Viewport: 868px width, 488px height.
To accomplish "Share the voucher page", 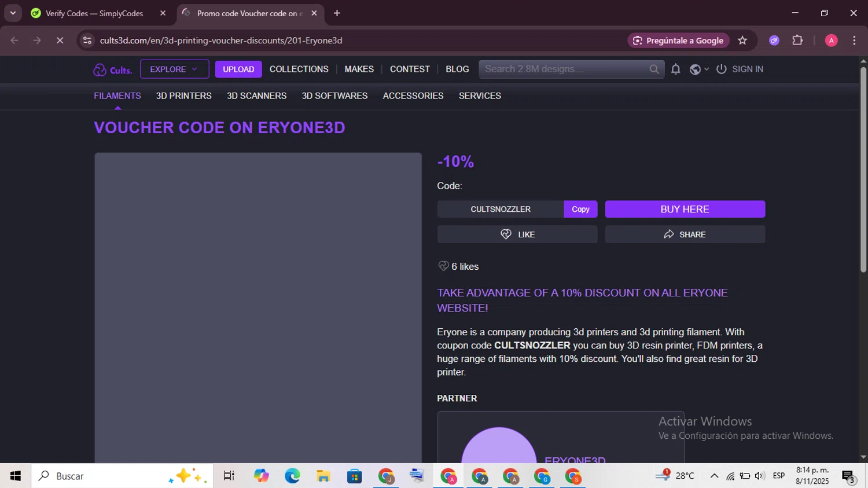I will [x=685, y=234].
